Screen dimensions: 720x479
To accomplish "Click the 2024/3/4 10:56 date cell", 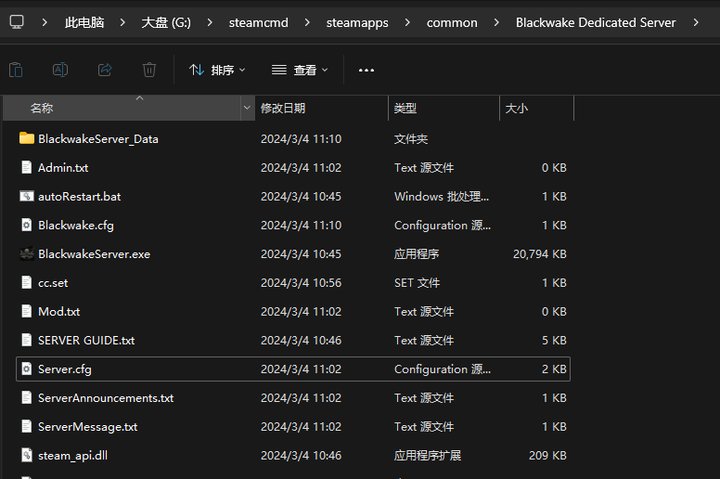I will coord(301,283).
